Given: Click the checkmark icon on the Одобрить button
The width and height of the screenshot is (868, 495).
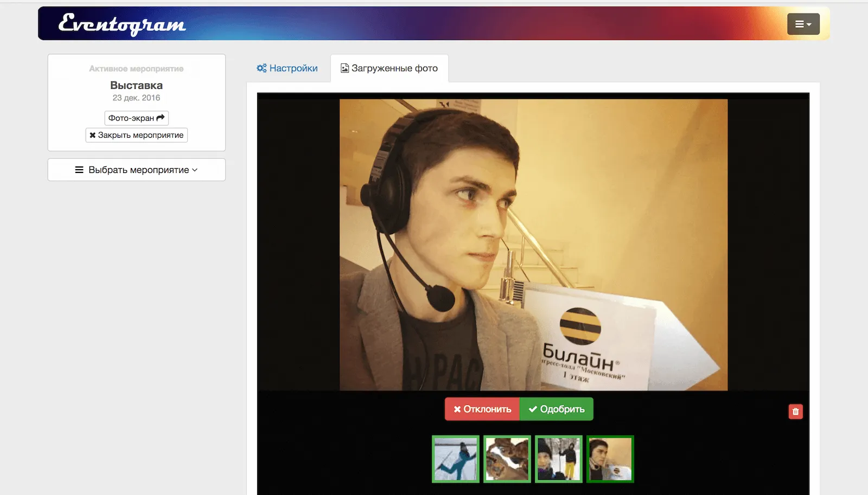Looking at the screenshot, I should (x=532, y=409).
